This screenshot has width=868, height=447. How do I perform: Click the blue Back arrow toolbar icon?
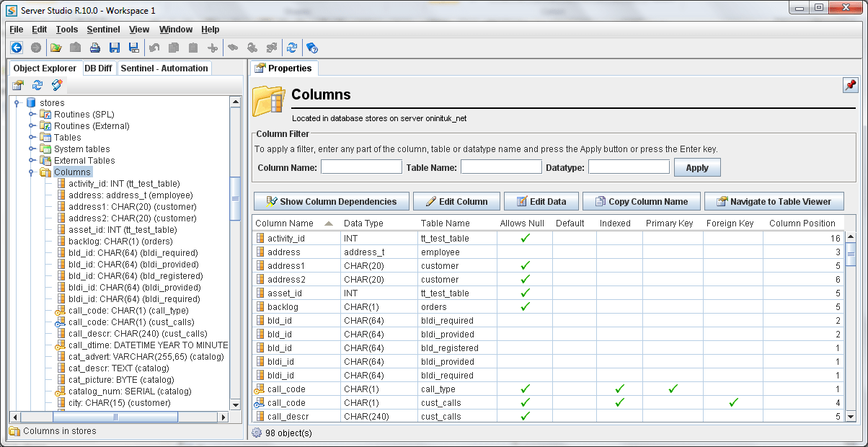coord(17,48)
